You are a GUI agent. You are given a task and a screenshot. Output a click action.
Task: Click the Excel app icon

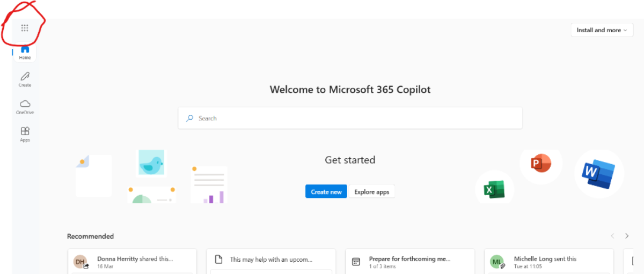[494, 190]
